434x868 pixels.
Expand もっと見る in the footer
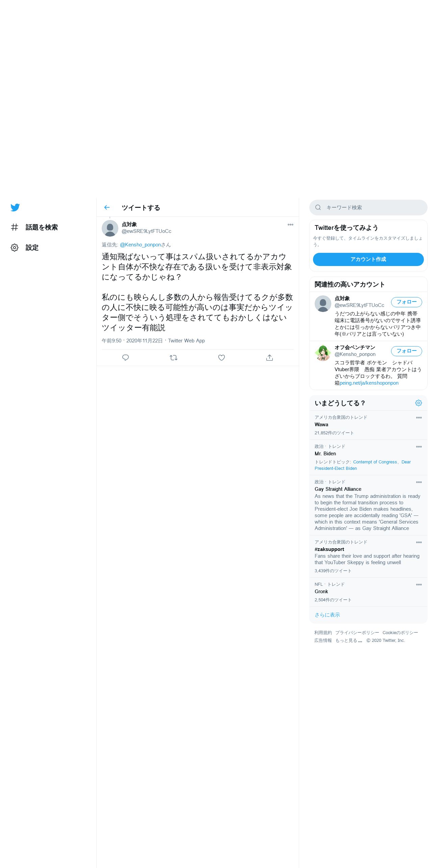point(348,641)
